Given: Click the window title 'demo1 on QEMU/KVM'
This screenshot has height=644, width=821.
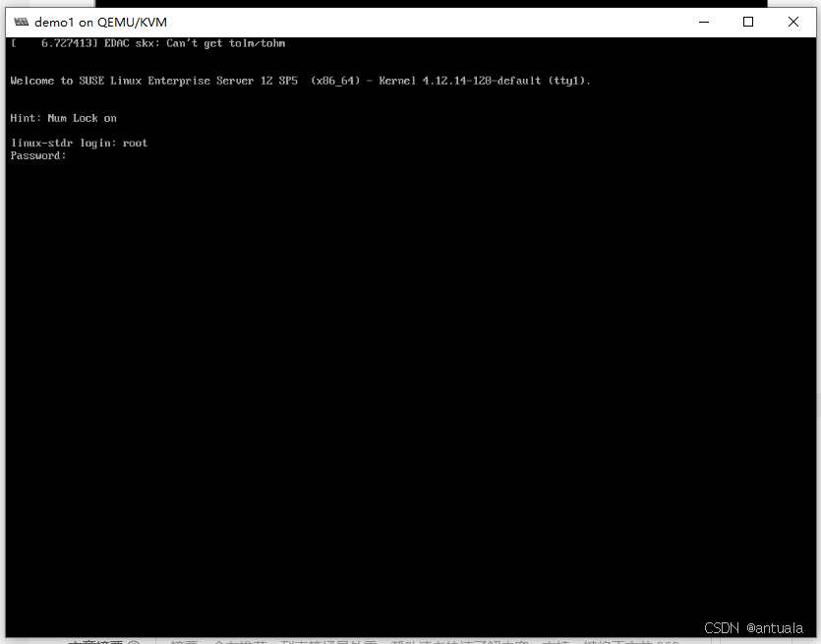Looking at the screenshot, I should pyautogui.click(x=100, y=23).
